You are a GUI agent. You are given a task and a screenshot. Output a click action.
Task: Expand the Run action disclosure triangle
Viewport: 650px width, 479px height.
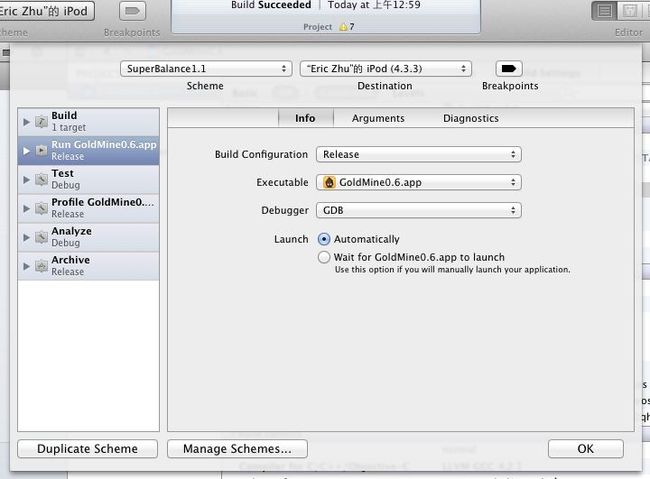pos(27,151)
